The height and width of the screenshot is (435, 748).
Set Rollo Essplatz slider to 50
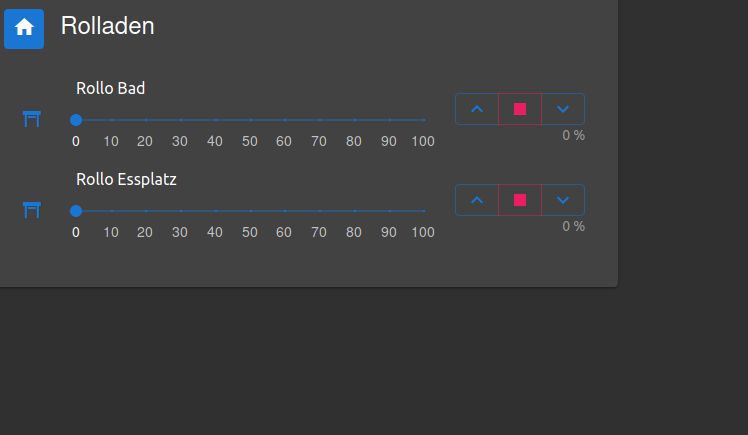(x=250, y=211)
